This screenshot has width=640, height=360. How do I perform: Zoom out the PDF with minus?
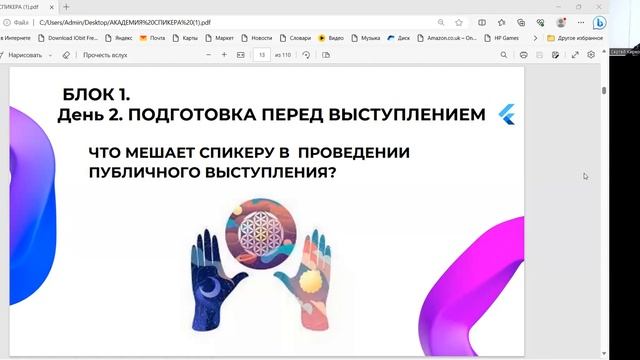(x=209, y=55)
